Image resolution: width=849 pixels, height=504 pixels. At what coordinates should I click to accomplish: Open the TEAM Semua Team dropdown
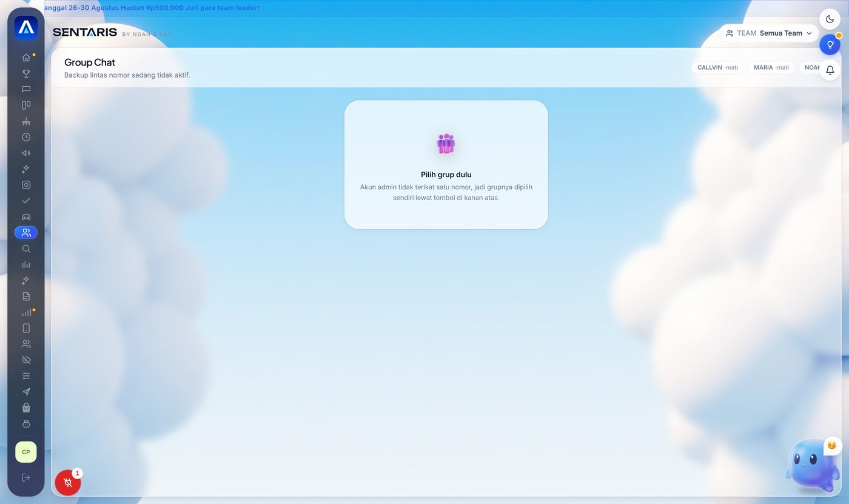(769, 33)
